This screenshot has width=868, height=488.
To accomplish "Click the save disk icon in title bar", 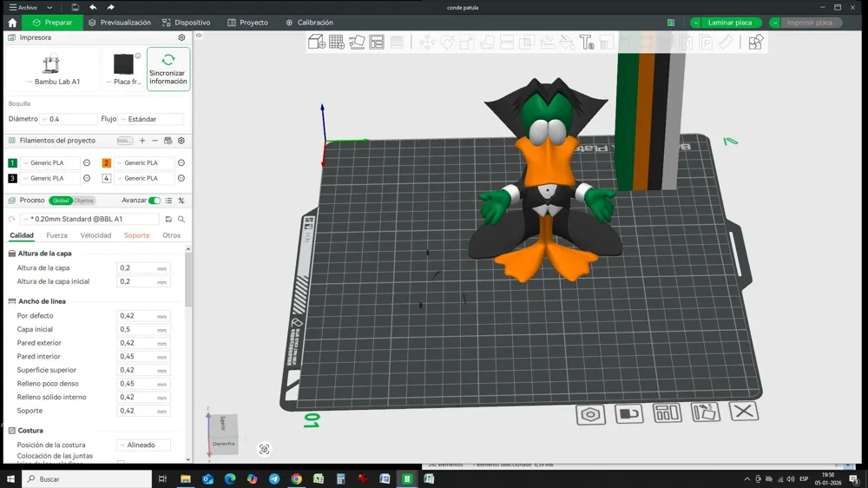I will click(76, 7).
